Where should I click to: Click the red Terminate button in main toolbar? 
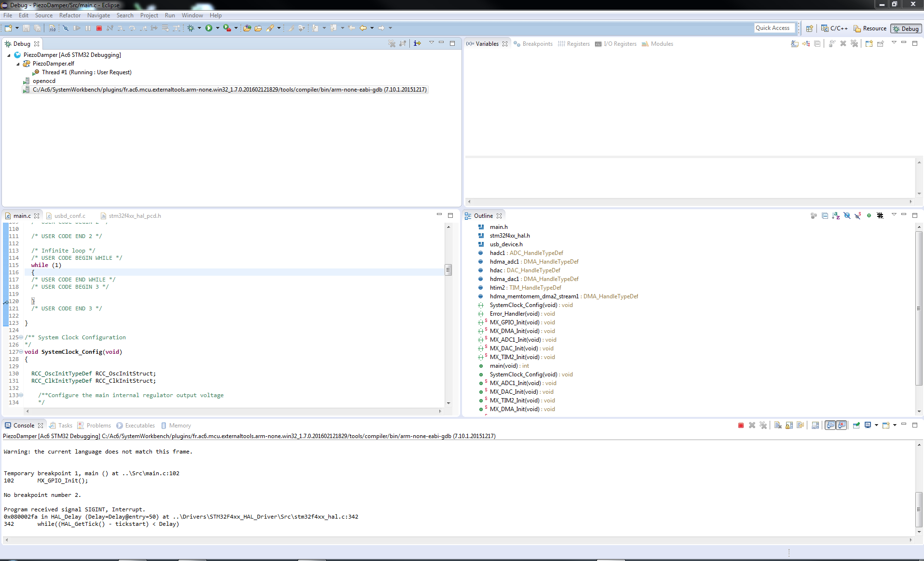99,28
